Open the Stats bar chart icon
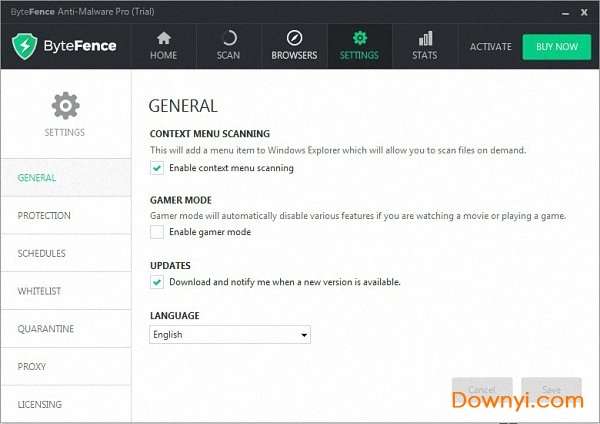600x424 pixels. coord(425,39)
